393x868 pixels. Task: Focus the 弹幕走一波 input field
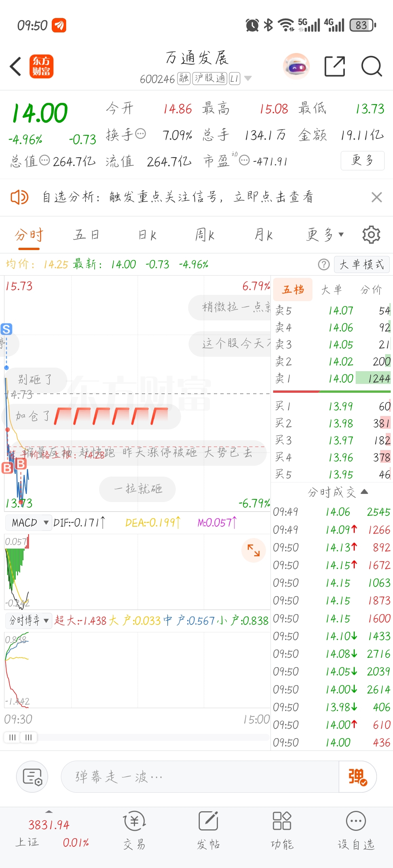tap(200, 777)
